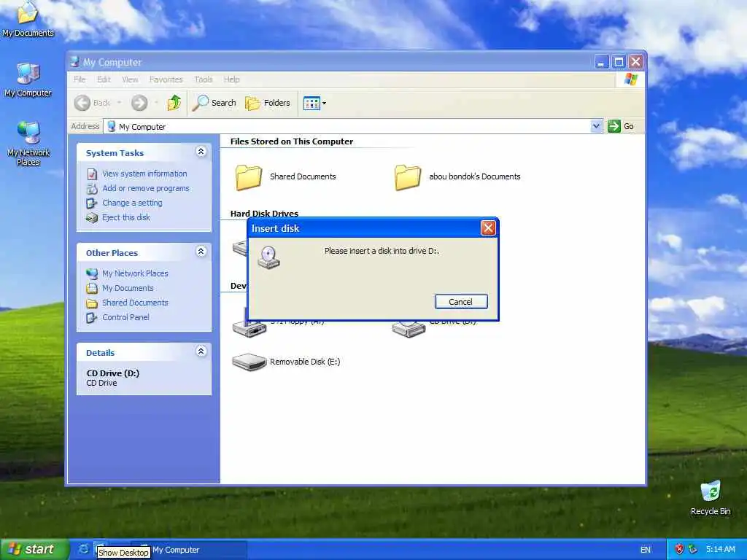Collapse the System Tasks panel
Image resolution: width=747 pixels, height=560 pixels.
(x=201, y=152)
